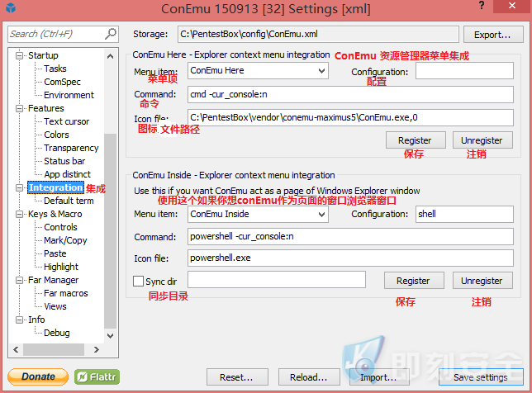Screen dimensions: 532x393
Task: Open the Default term settings page
Action: [69, 201]
